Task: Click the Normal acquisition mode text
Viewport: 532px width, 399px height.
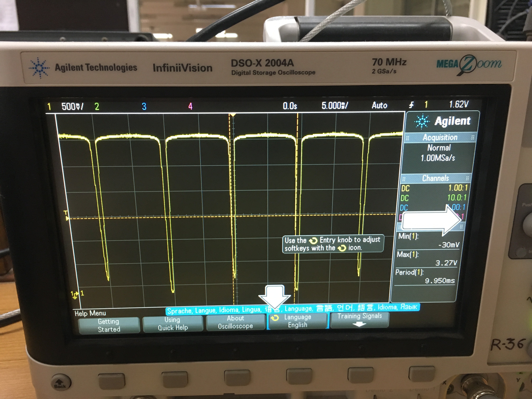Action: 439,148
